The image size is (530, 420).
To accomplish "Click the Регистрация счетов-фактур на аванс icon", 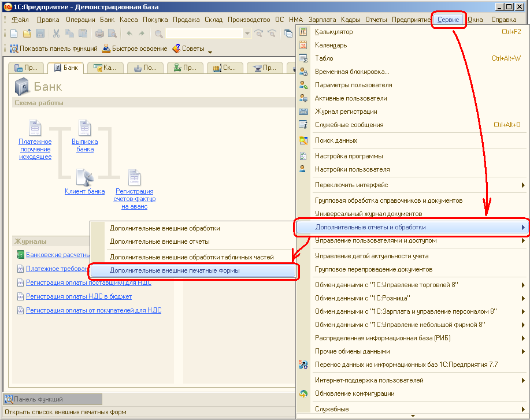I will point(135,177).
